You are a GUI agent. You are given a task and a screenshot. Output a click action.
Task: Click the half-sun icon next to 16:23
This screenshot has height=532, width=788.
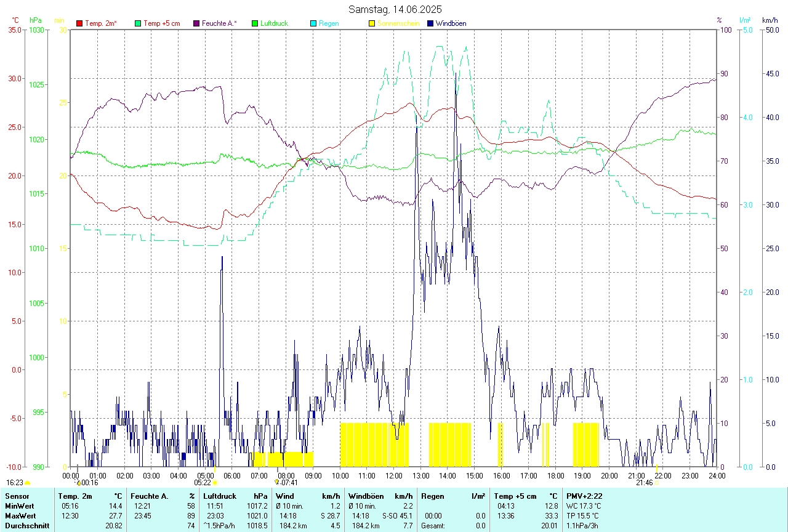coord(27,483)
